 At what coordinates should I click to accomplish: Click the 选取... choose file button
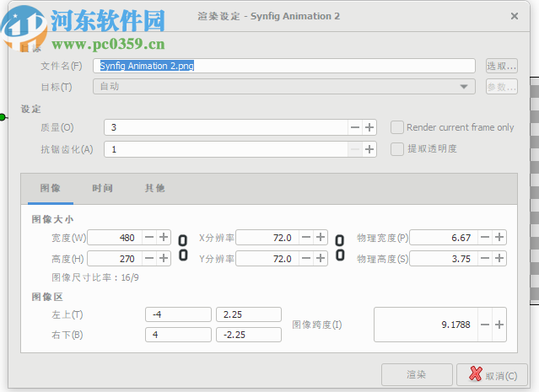point(502,66)
